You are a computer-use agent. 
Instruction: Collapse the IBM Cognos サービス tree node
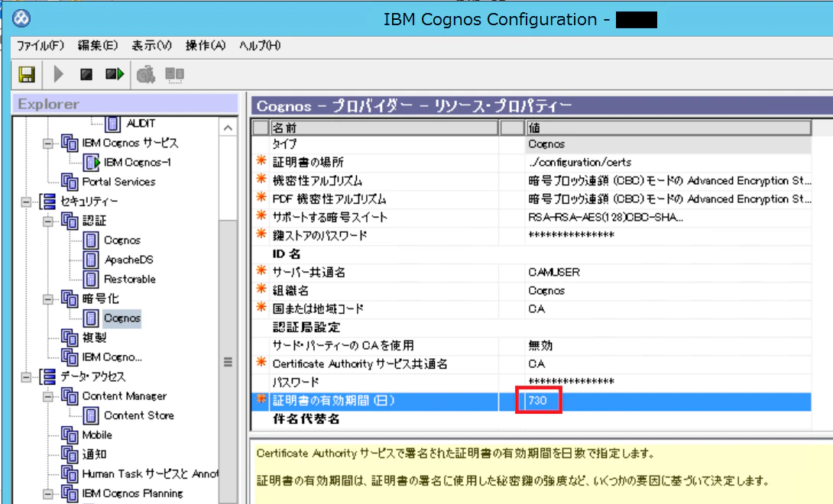[48, 144]
